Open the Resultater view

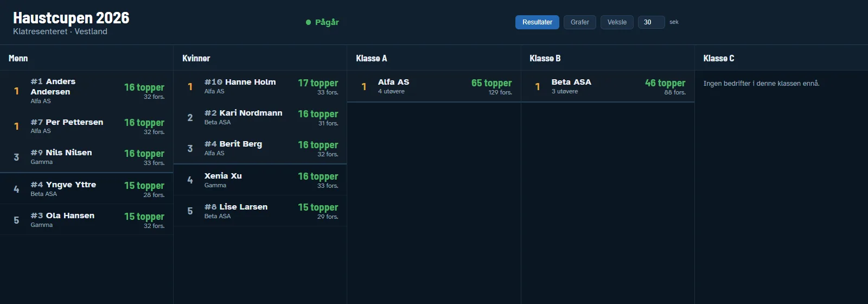point(537,22)
